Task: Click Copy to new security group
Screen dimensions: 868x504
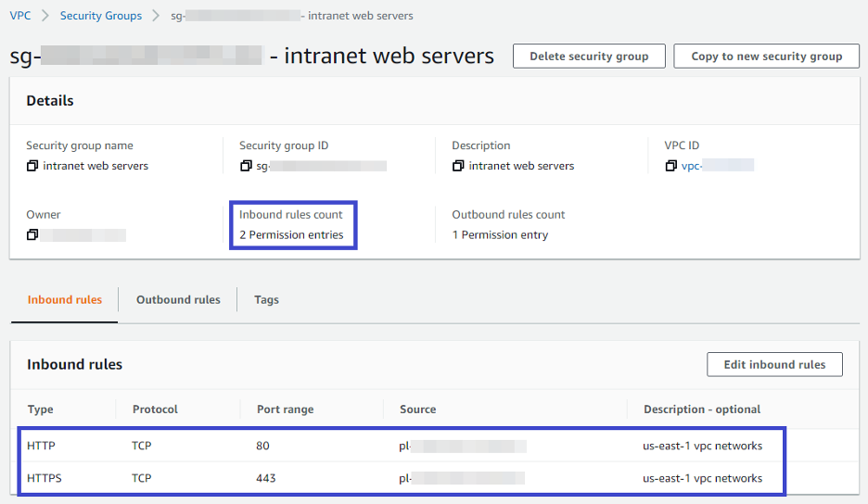Action: (767, 56)
